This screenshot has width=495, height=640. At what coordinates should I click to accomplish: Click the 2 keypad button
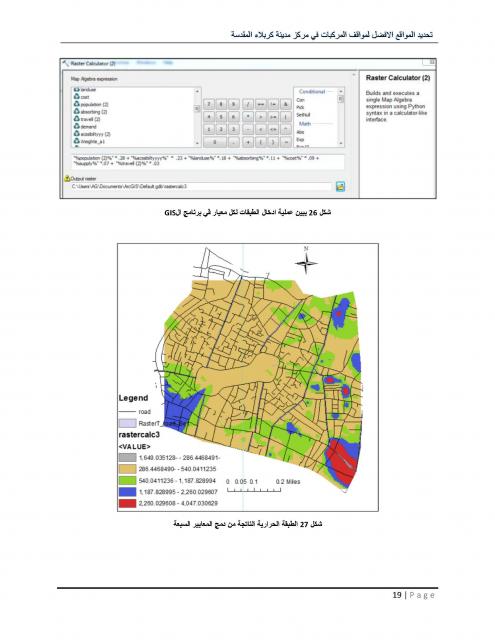pos(221,129)
